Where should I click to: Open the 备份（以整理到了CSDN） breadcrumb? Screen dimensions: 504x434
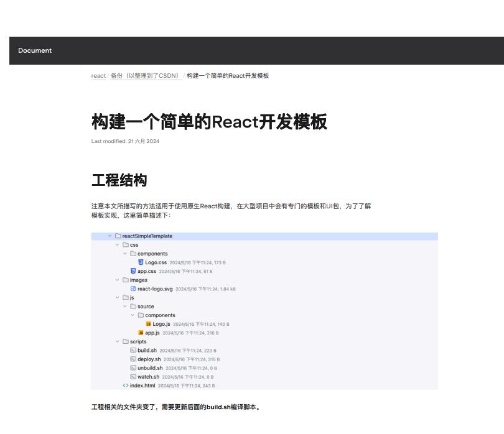(x=144, y=75)
